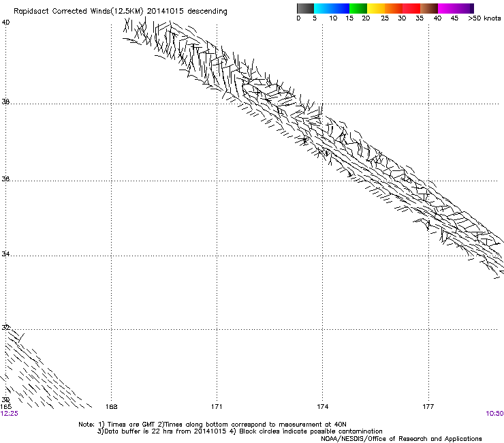
Task: Click the '>50 knots' legend label
Action: click(x=484, y=18)
